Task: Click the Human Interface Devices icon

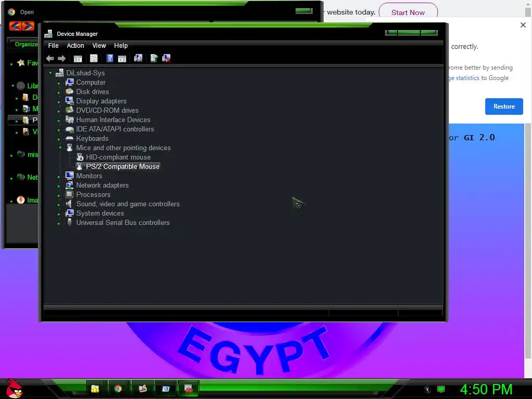Action: [x=70, y=119]
